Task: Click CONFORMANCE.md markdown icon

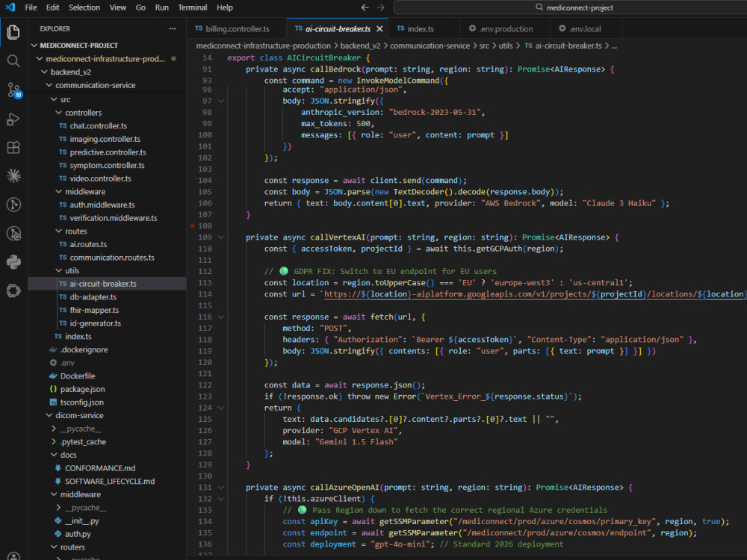Action: pyautogui.click(x=58, y=468)
